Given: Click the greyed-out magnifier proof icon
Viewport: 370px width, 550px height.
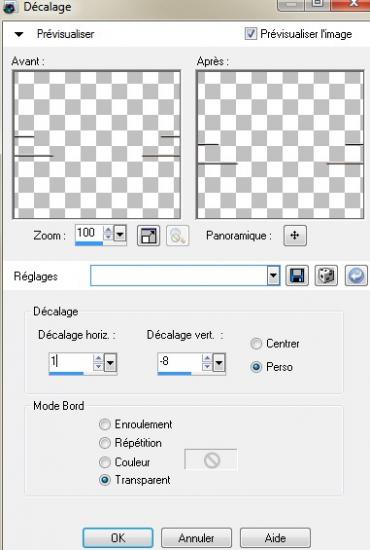Looking at the screenshot, I should (x=177, y=235).
